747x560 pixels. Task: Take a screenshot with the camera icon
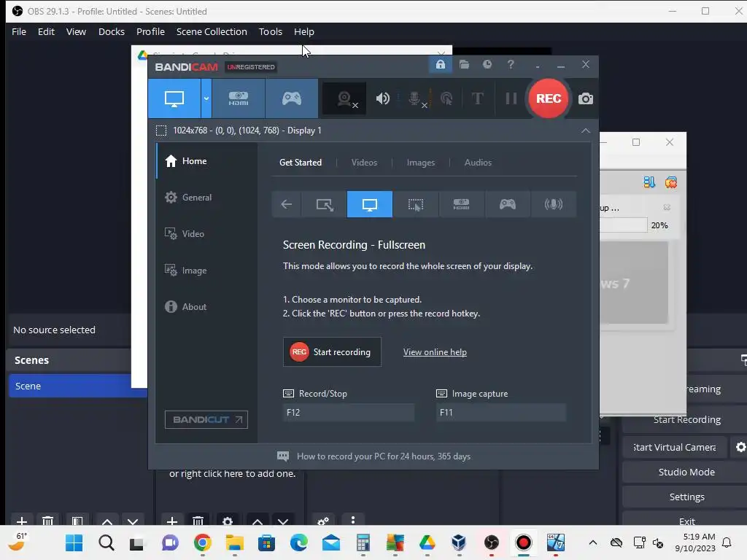(x=586, y=98)
